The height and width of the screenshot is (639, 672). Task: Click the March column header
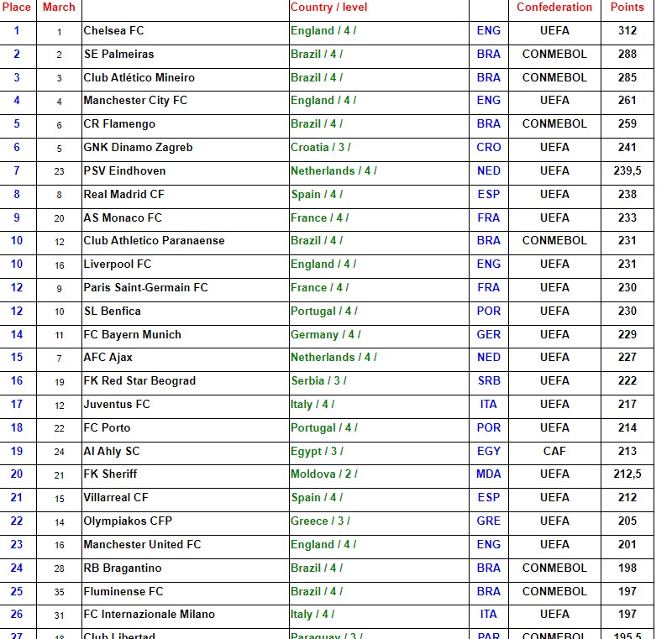pos(59,8)
